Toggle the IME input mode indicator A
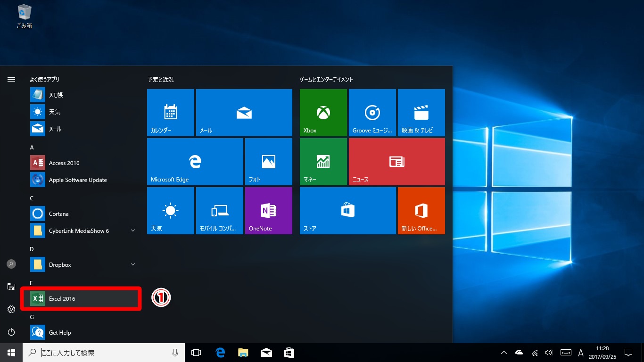The image size is (644, 362). coord(581,353)
